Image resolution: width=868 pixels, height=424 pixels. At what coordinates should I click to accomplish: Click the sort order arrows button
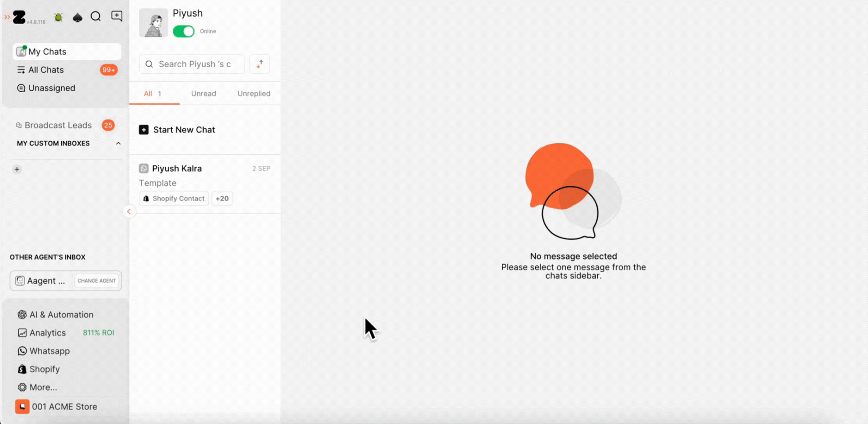click(x=260, y=64)
